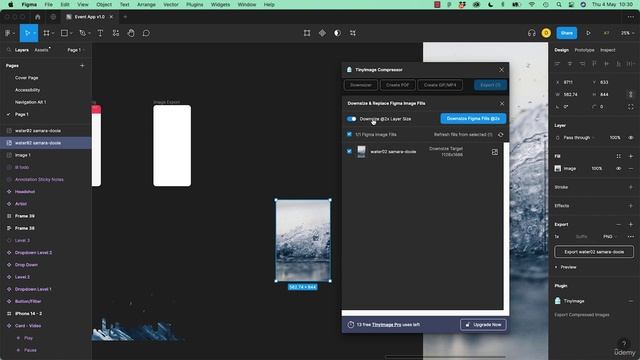Screen dimensions: 640x360
Task: Open fill styles grid icon
Action: click(619, 156)
